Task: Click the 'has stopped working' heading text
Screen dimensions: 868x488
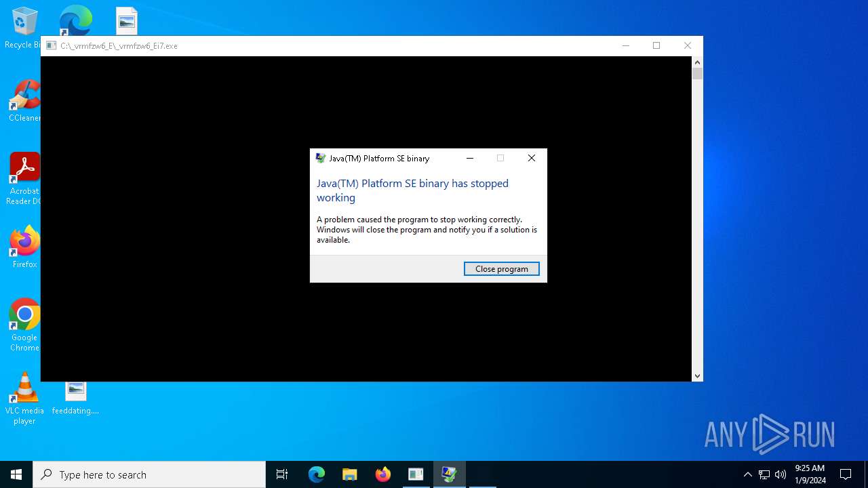Action: click(x=412, y=190)
